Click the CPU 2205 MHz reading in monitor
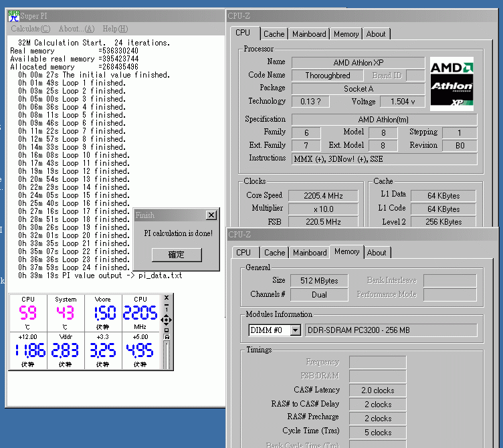 click(x=140, y=313)
